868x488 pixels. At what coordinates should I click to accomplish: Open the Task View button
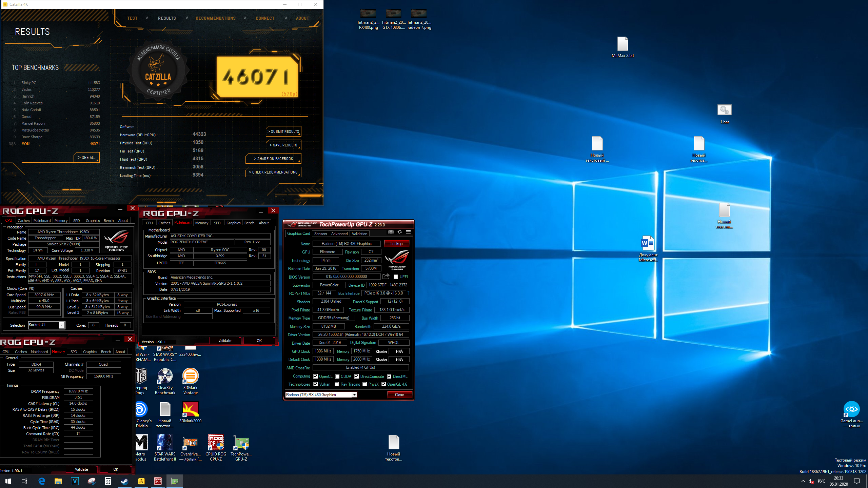pos(24,481)
